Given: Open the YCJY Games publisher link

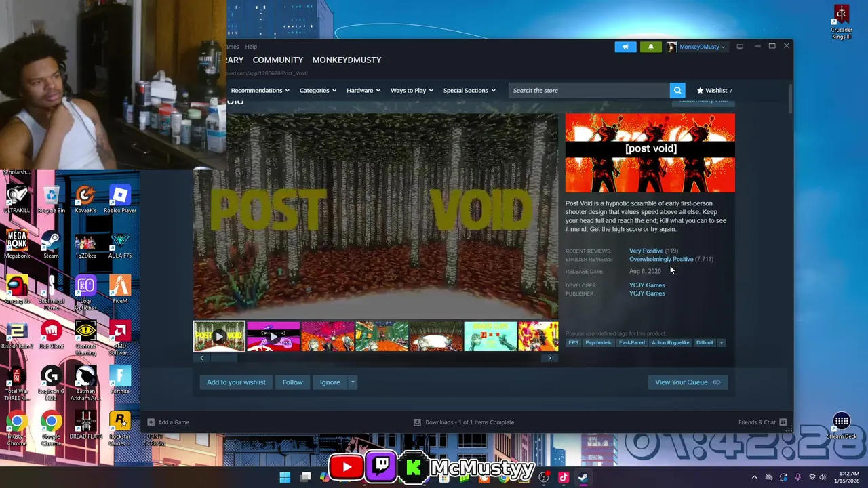Looking at the screenshot, I should (647, 293).
